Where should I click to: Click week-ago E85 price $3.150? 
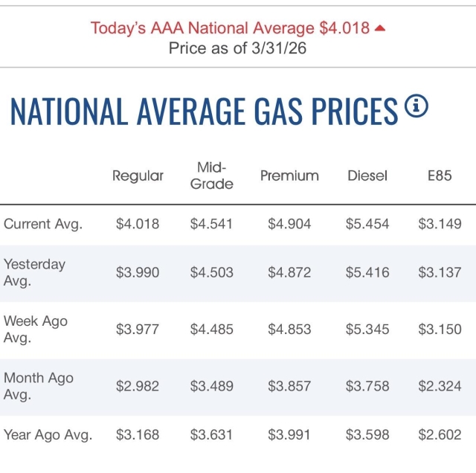(x=440, y=329)
